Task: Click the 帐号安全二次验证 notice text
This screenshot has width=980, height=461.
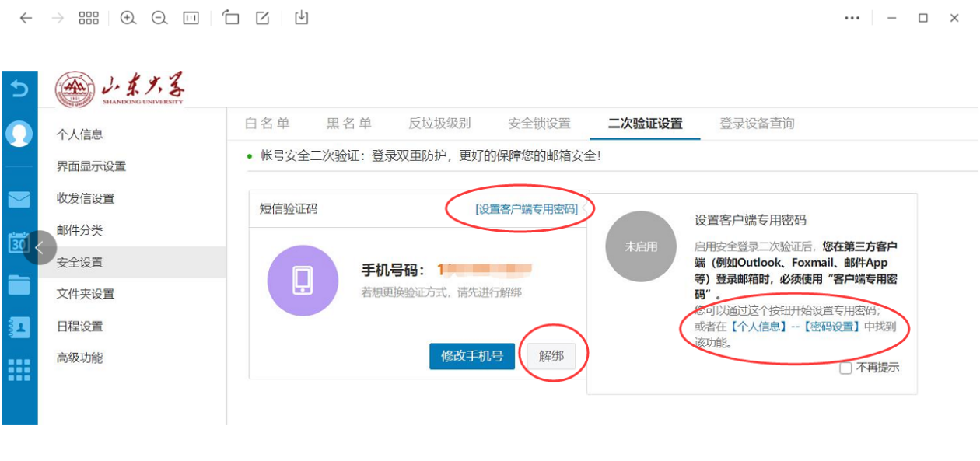Action: 430,155
